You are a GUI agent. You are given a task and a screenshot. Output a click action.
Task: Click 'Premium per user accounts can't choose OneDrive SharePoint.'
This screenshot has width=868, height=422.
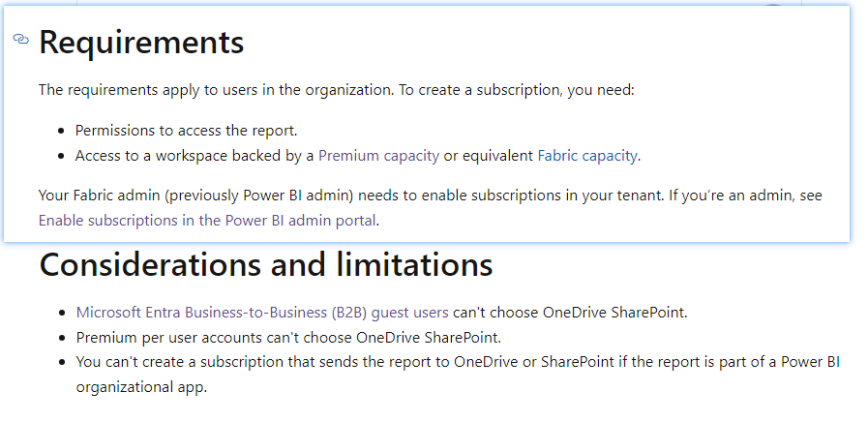click(x=288, y=337)
